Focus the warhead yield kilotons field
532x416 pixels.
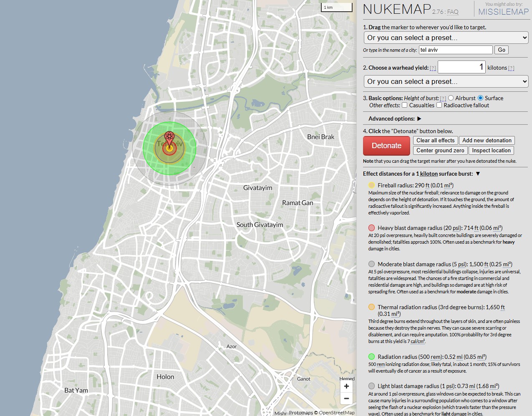tap(461, 67)
